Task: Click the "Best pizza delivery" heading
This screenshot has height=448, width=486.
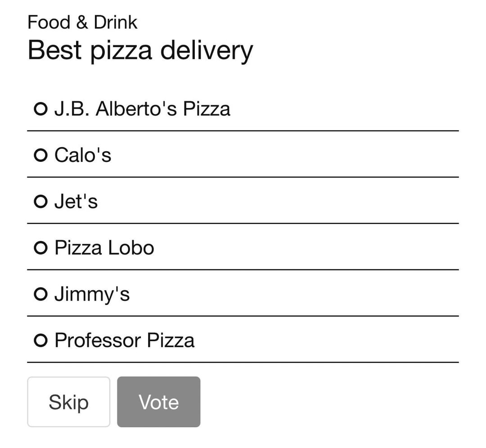Action: point(140,50)
